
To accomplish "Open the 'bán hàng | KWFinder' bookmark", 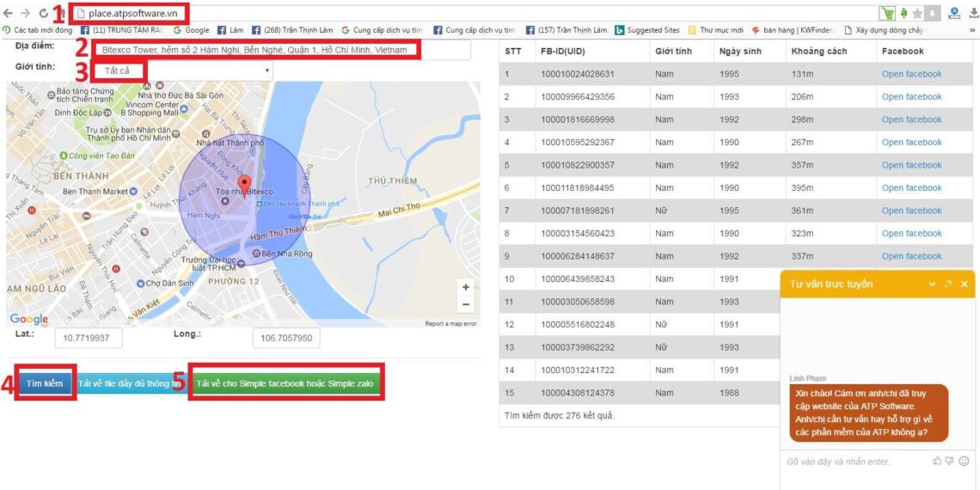I will click(793, 30).
